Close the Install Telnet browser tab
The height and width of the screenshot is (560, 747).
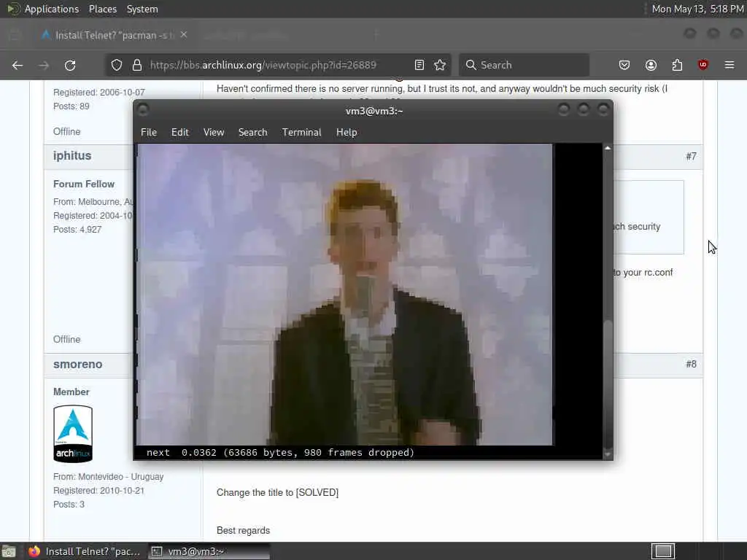pyautogui.click(x=184, y=35)
